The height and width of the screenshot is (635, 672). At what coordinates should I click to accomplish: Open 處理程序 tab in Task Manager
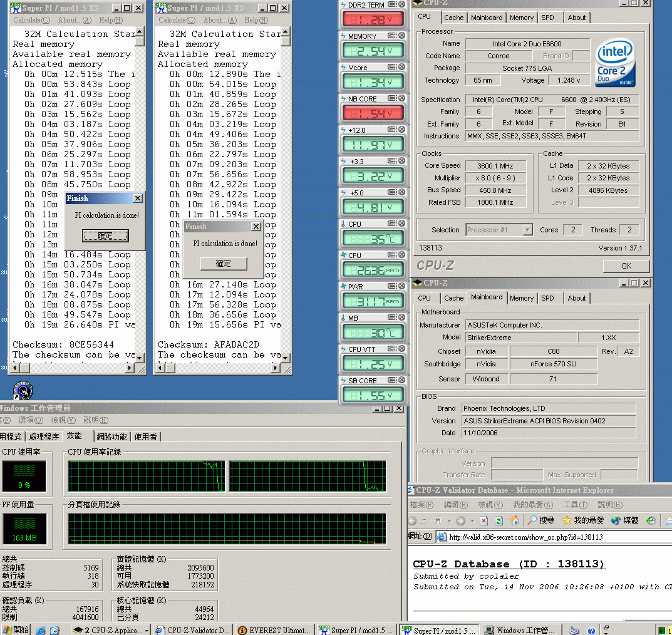44,436
